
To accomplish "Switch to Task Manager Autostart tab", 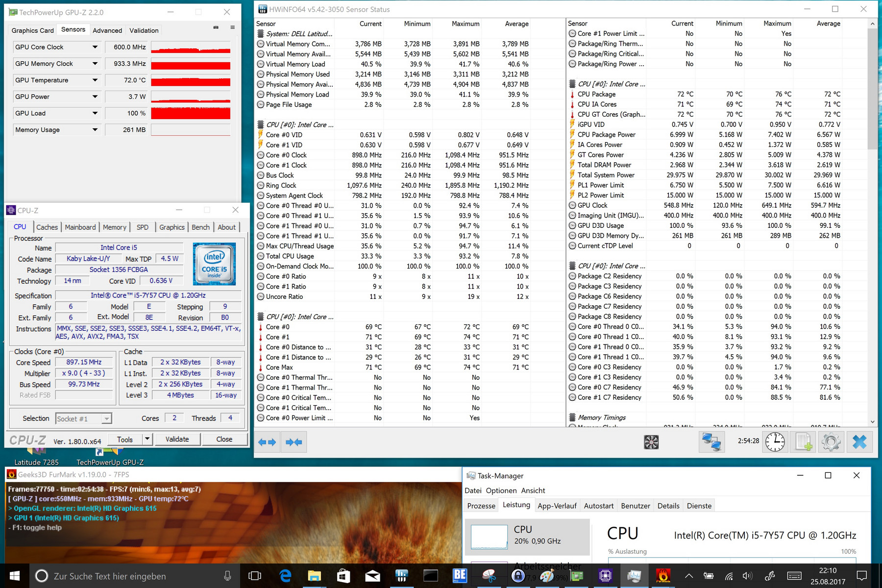I will (599, 506).
